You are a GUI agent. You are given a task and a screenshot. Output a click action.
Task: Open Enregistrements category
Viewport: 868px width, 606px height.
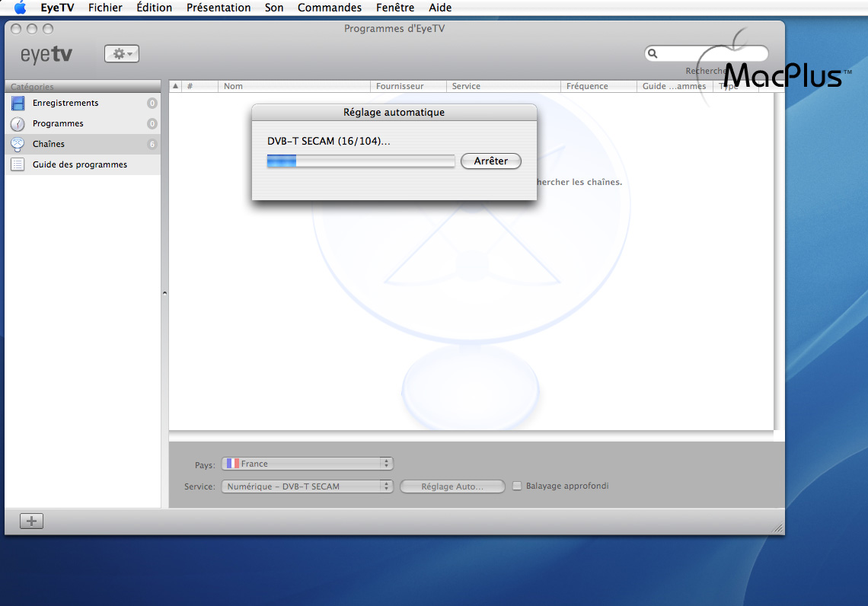[x=83, y=103]
